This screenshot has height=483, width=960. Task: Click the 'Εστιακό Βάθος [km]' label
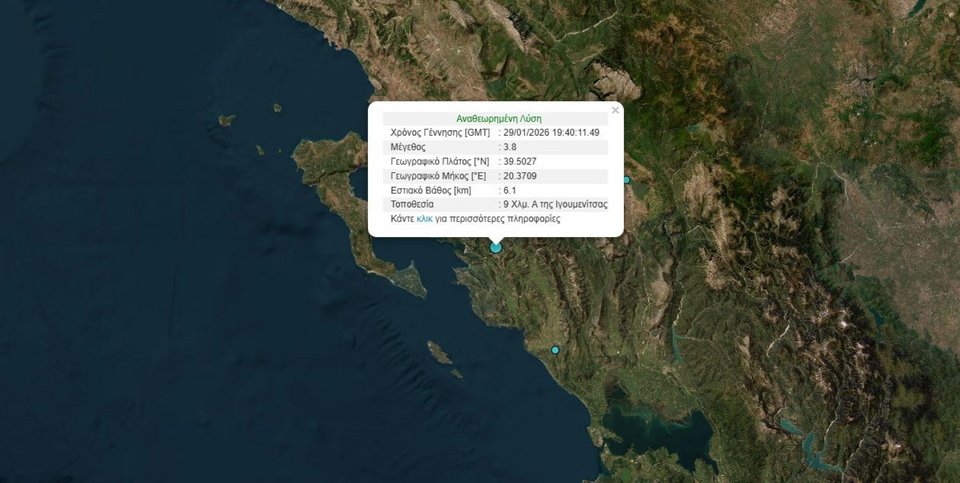pos(430,190)
